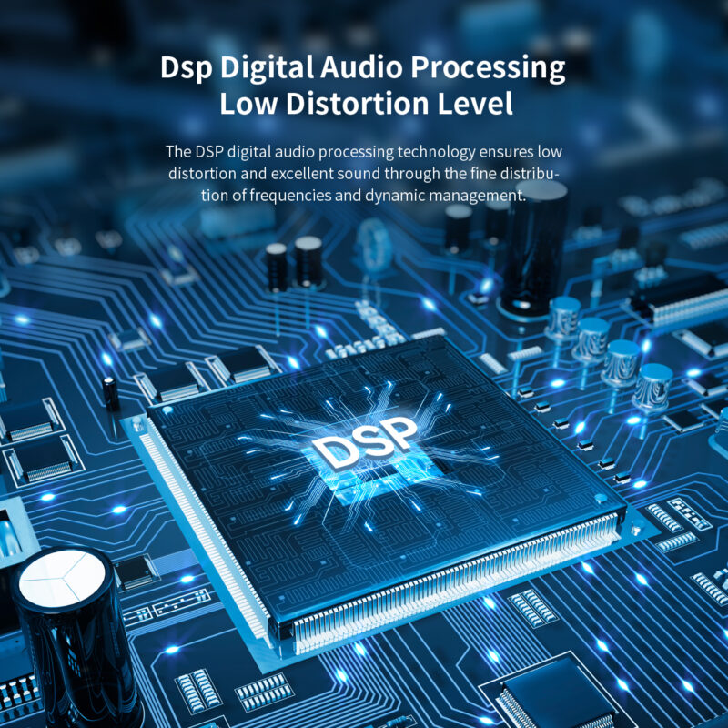The height and width of the screenshot is (728, 728).
Task: Click the sentence starting "The DSP digital audio processing technology"
Action: (363, 173)
